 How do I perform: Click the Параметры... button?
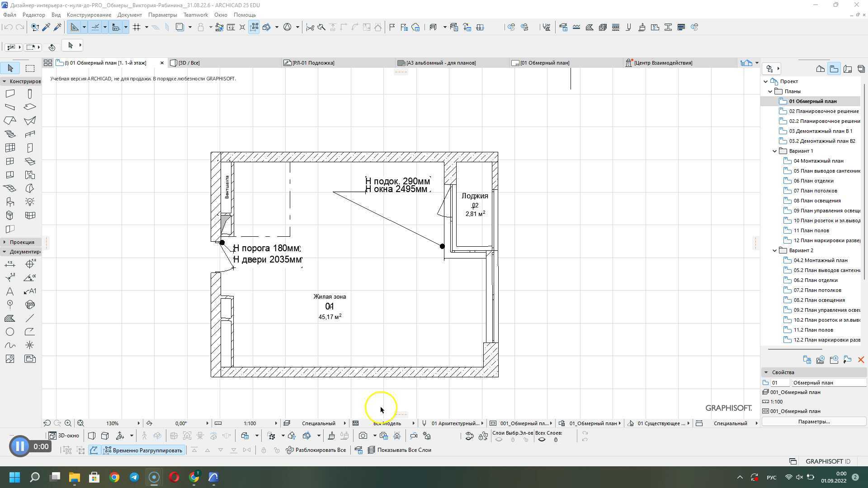(814, 422)
